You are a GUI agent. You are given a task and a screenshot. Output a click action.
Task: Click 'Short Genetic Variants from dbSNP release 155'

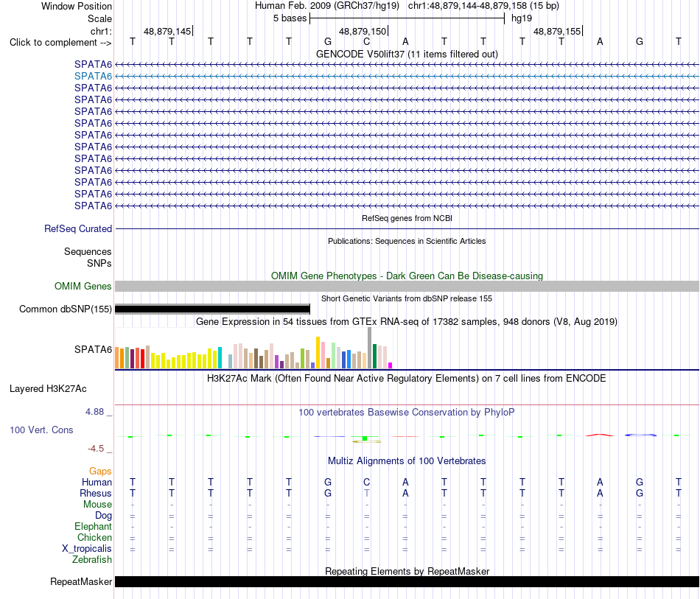point(407,298)
